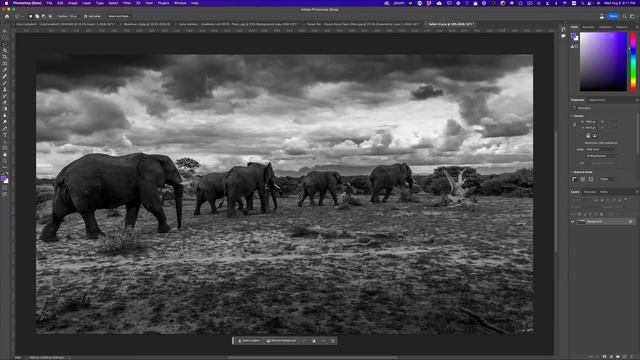Open the canvas Fill dropdown
The height and width of the screenshot is (360, 640).
click(x=602, y=163)
